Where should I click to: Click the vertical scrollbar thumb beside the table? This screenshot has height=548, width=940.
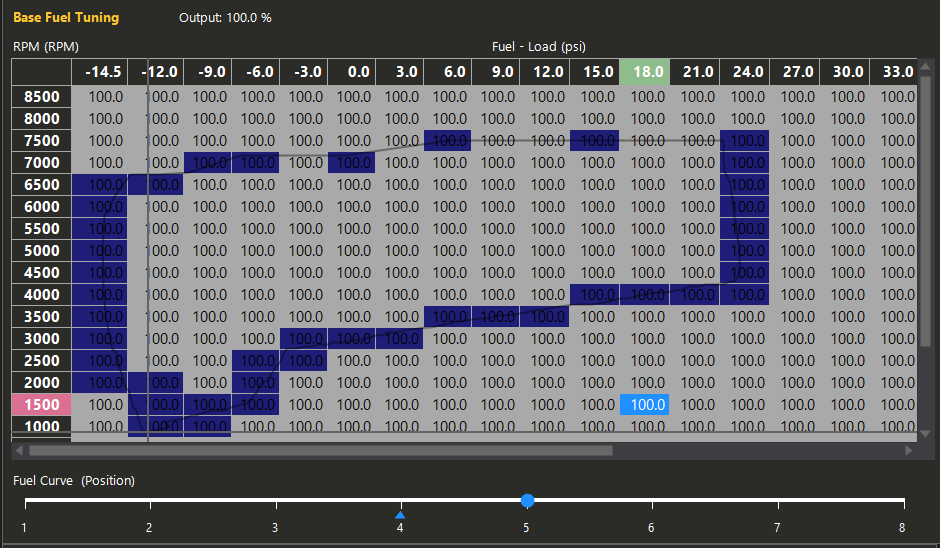tap(925, 210)
